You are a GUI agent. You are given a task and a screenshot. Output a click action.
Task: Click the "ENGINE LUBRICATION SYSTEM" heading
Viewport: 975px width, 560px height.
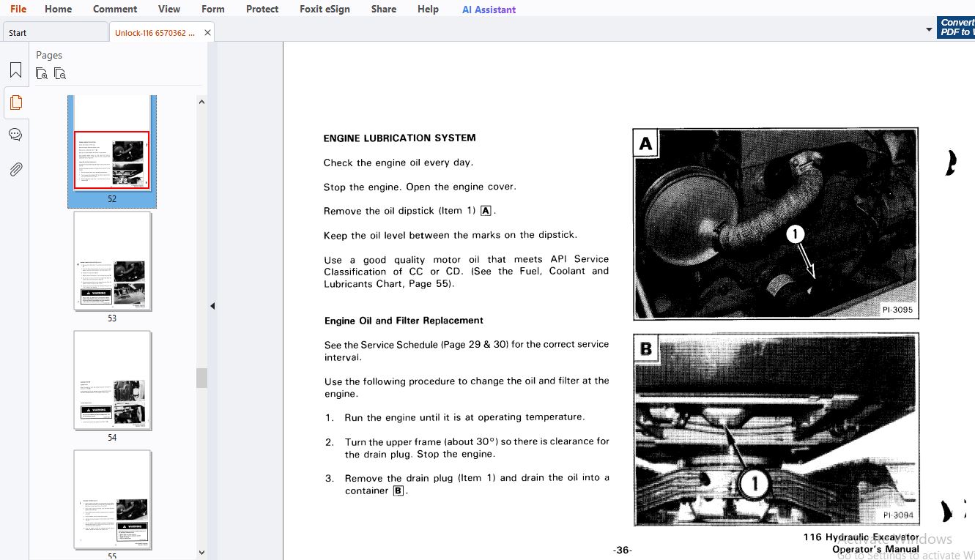click(399, 138)
